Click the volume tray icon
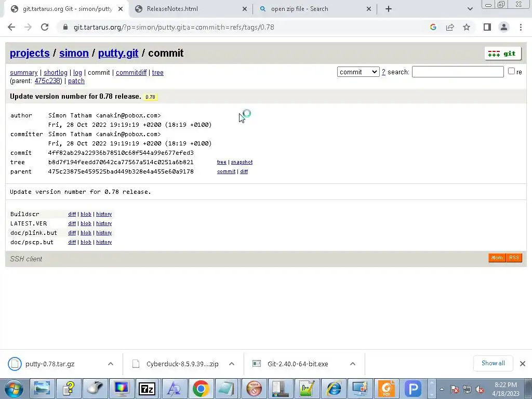This screenshot has width=532, height=399. pyautogui.click(x=480, y=390)
